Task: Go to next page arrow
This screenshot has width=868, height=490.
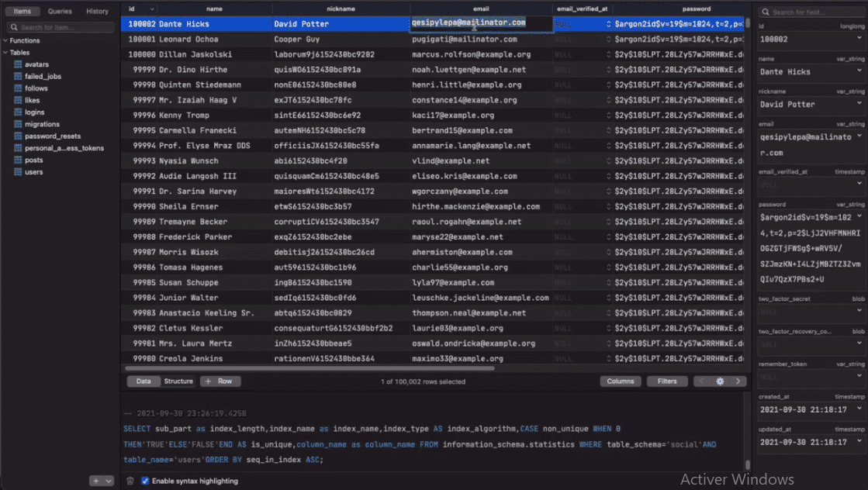Action: tap(738, 381)
